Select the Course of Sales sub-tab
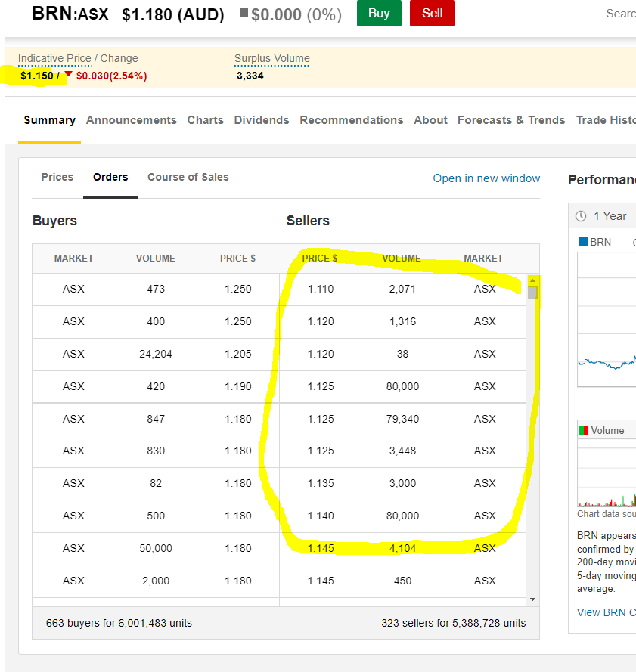 click(188, 177)
